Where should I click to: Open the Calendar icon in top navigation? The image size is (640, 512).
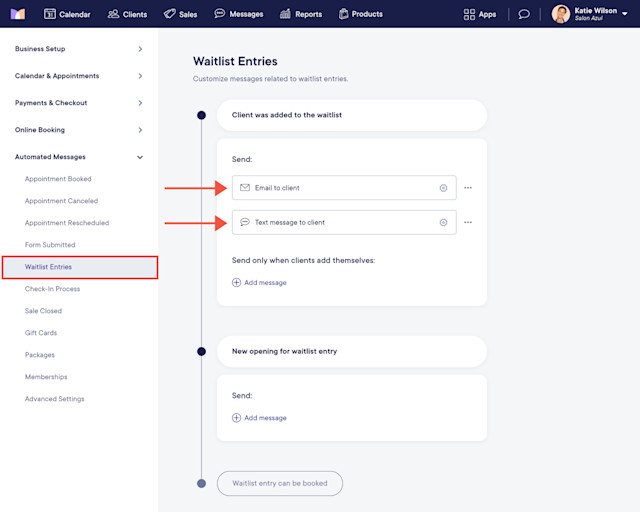tap(49, 14)
